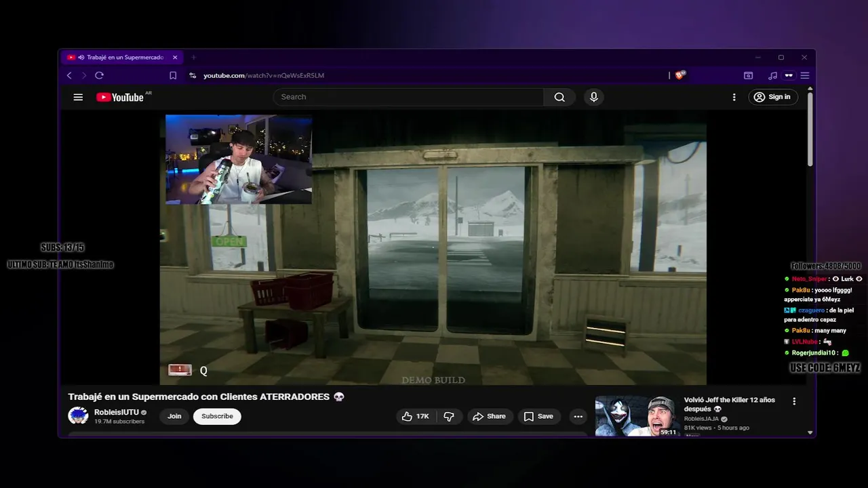The width and height of the screenshot is (868, 488).
Task: Click chat message 'many many' by Pak8u
Action: tap(815, 330)
